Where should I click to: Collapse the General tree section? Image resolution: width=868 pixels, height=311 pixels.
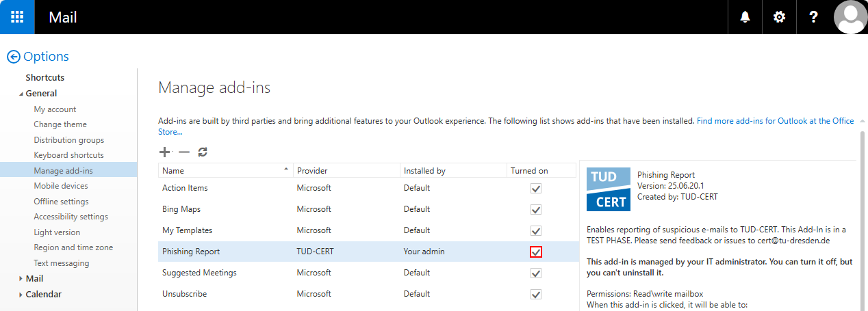(21, 94)
